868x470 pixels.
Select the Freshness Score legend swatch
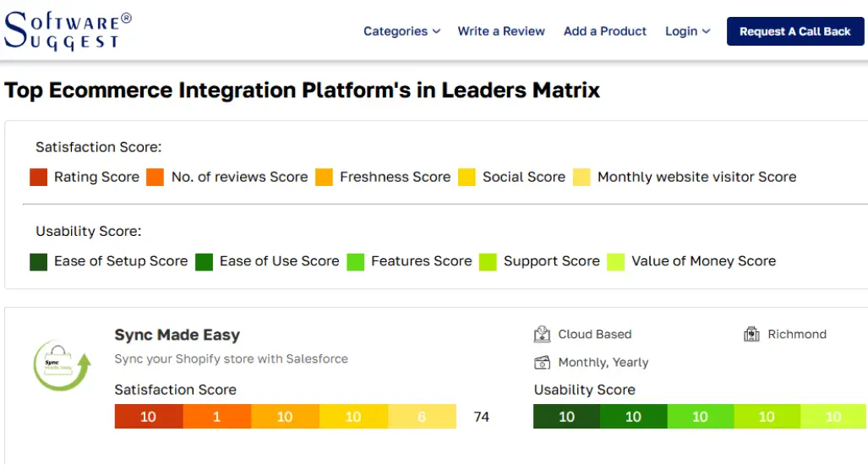pyautogui.click(x=324, y=178)
